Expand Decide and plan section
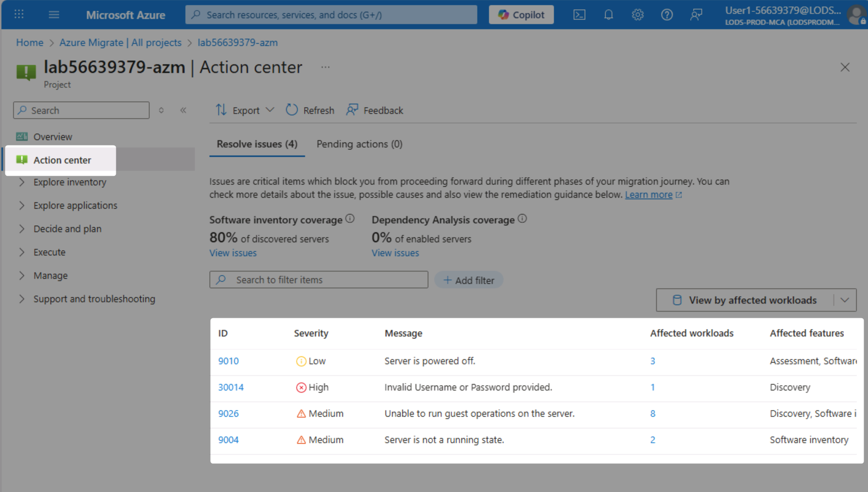Image resolution: width=868 pixels, height=492 pixels. [21, 229]
